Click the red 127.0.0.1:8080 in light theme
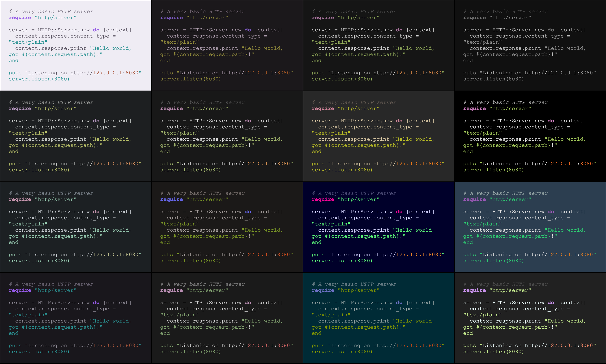The image size is (606, 364). [116, 73]
